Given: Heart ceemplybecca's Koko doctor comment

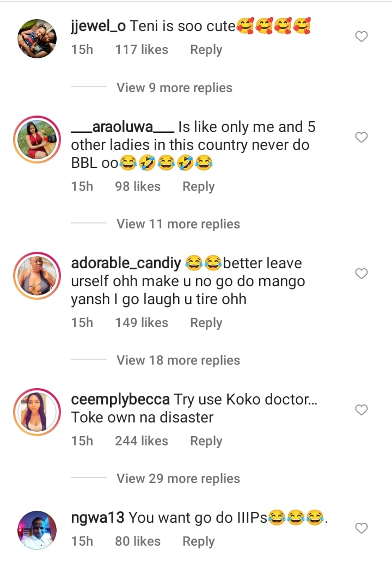Looking at the screenshot, I should (x=362, y=410).
